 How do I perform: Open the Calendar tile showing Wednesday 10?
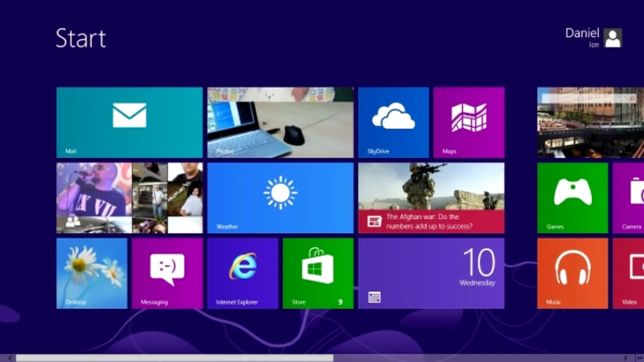tap(431, 273)
